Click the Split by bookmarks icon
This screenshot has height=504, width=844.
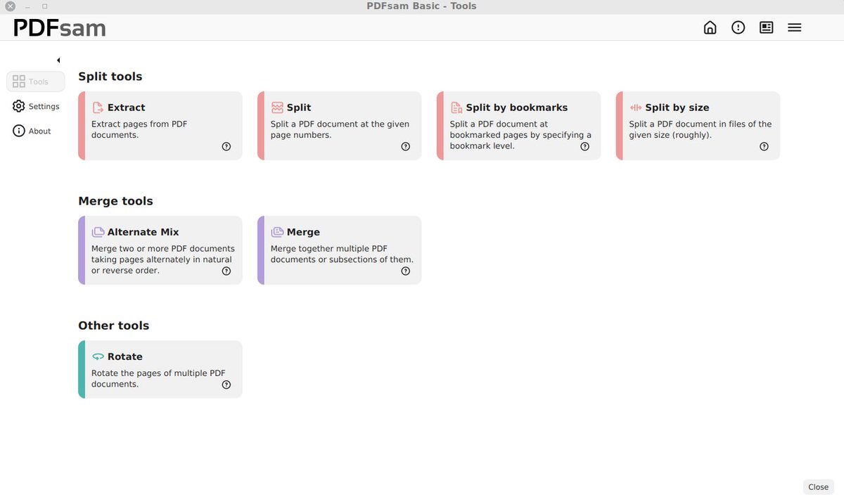click(456, 108)
